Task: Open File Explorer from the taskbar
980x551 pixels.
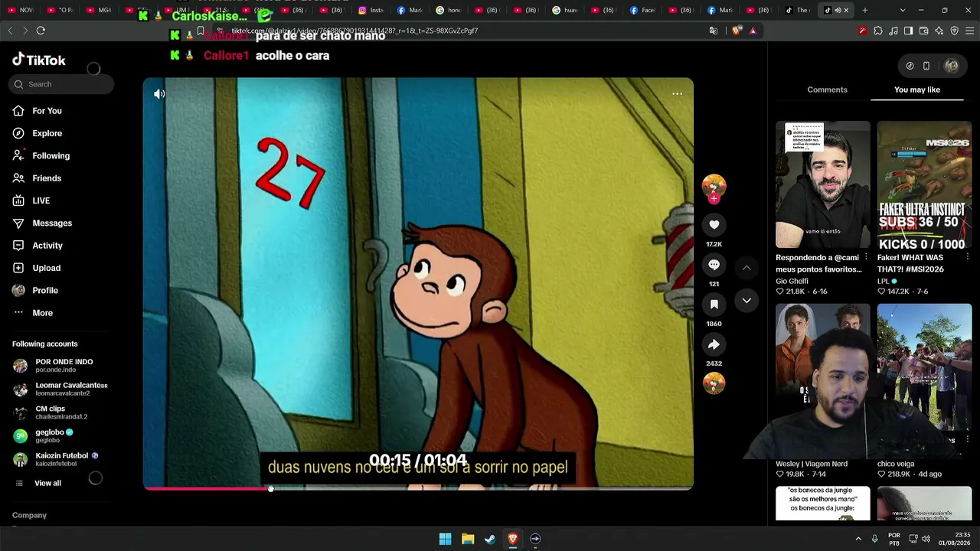Action: tap(468, 539)
